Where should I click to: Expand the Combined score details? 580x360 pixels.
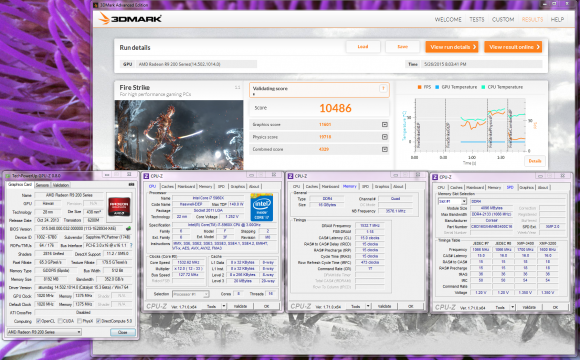point(385,149)
